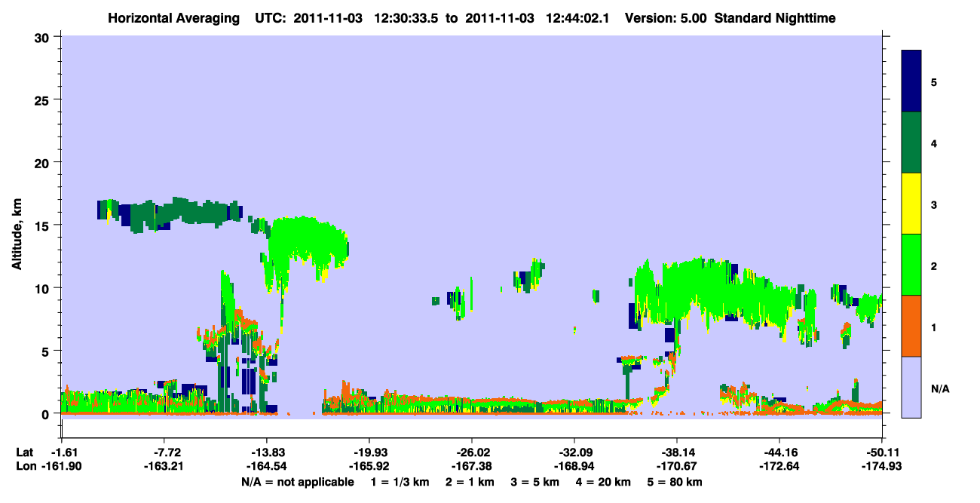
Task: Click the colorbar label '3'
Action: 934,204
